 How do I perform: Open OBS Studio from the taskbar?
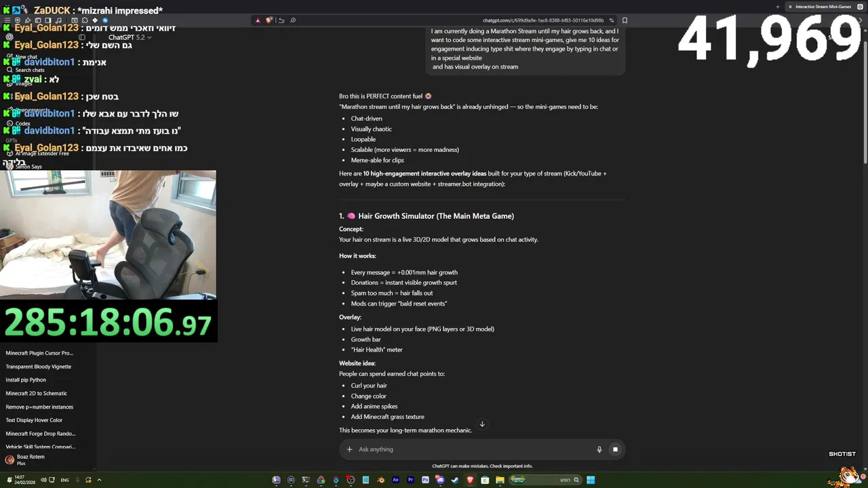[351, 480]
